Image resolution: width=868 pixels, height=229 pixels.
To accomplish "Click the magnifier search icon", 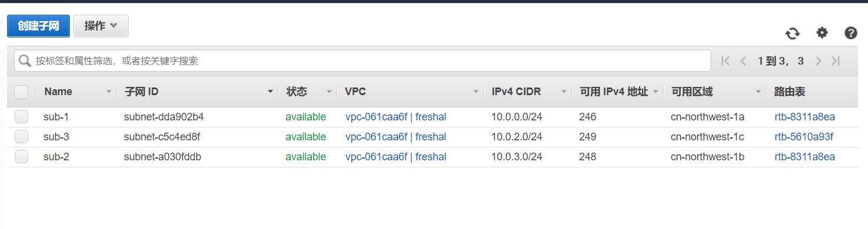I will tap(25, 60).
